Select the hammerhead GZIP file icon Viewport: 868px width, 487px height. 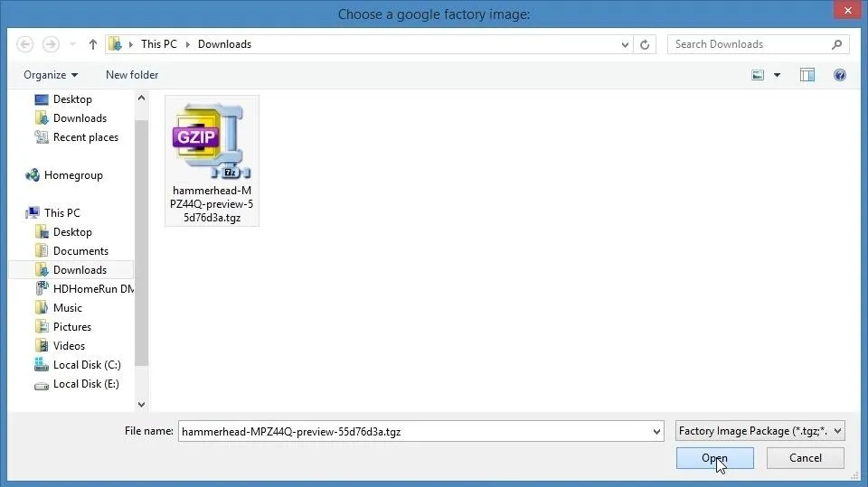tap(212, 141)
